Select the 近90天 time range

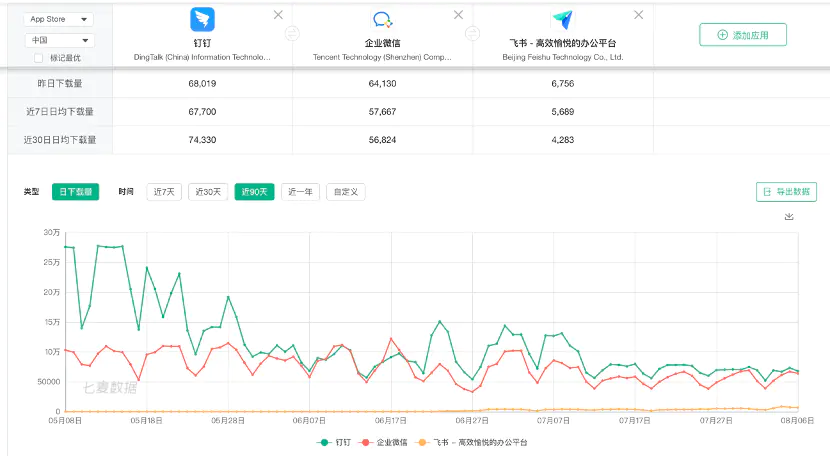(255, 192)
